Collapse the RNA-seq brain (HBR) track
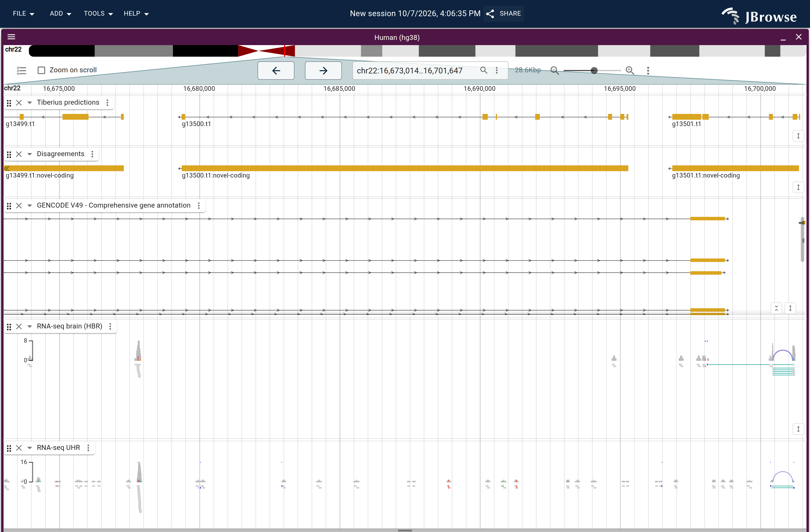This screenshot has width=810, height=532. [30, 326]
